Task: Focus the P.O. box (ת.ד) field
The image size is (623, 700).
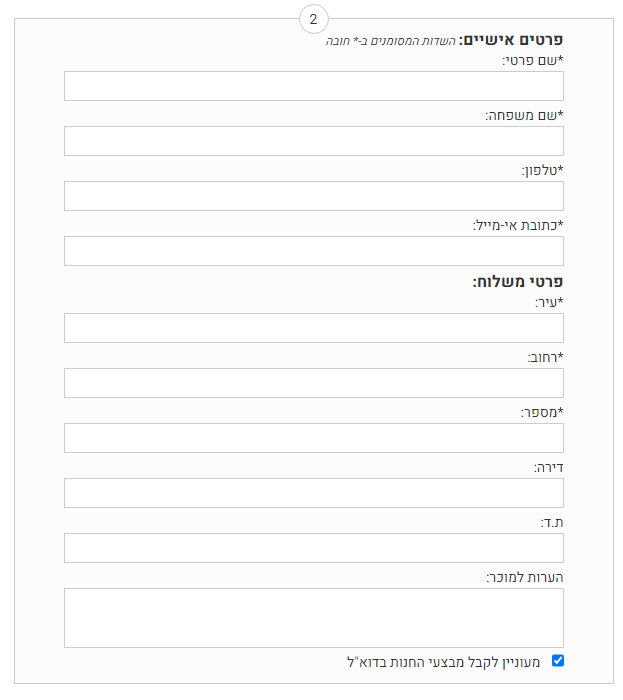Action: pos(314,548)
